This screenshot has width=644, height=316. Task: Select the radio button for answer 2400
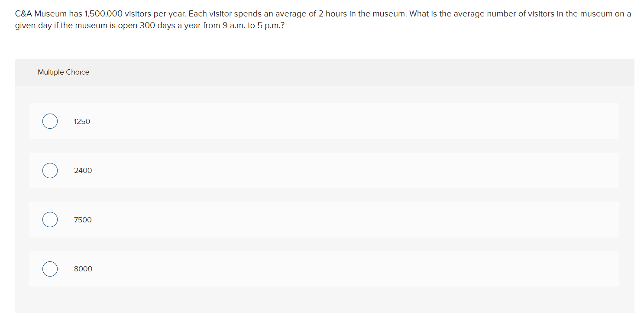click(50, 170)
